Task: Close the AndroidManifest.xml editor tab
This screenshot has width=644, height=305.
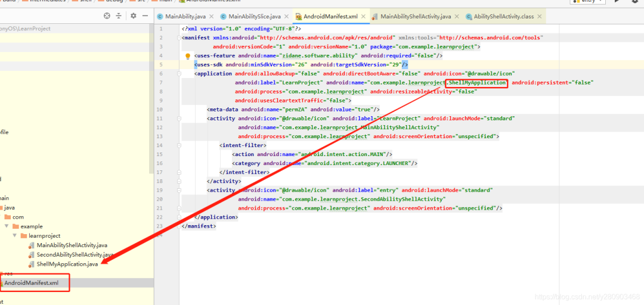Action: 363,17
